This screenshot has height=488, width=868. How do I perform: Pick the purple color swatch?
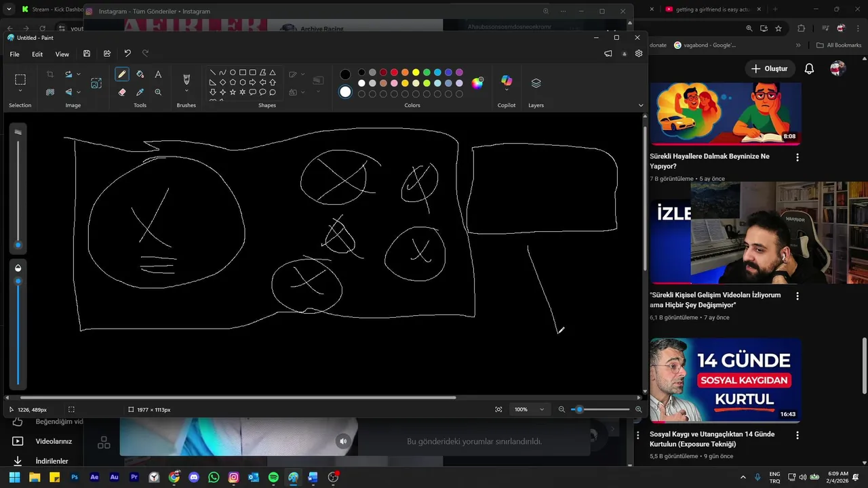point(459,73)
